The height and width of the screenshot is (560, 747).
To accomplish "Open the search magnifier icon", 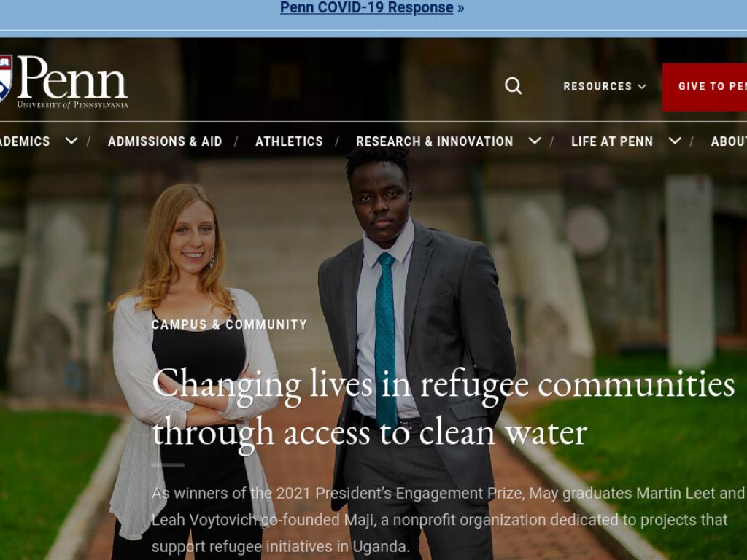I will coord(513,86).
